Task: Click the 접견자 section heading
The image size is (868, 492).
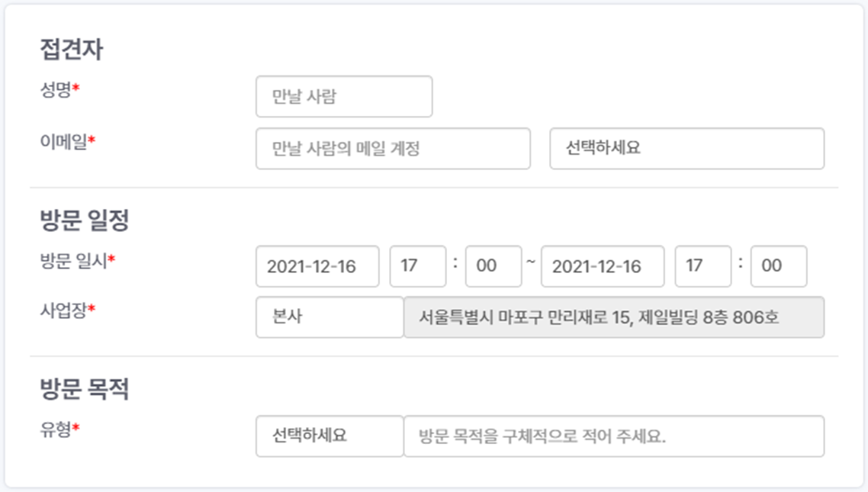Action: tap(71, 50)
